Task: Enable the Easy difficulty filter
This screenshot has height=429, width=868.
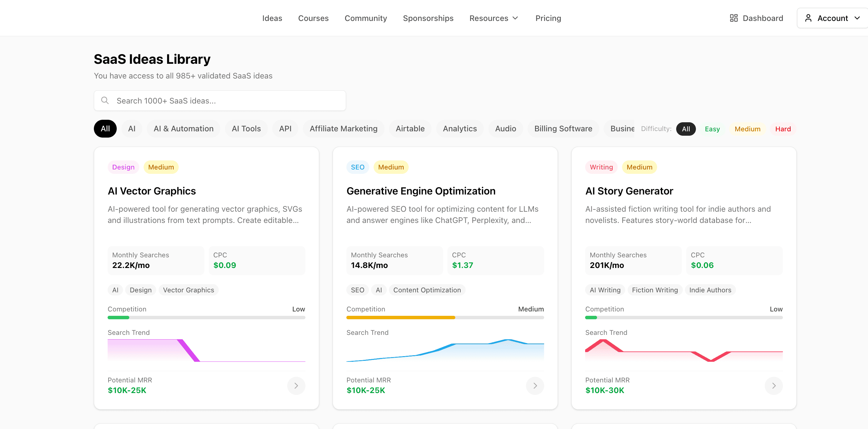Action: click(x=712, y=129)
